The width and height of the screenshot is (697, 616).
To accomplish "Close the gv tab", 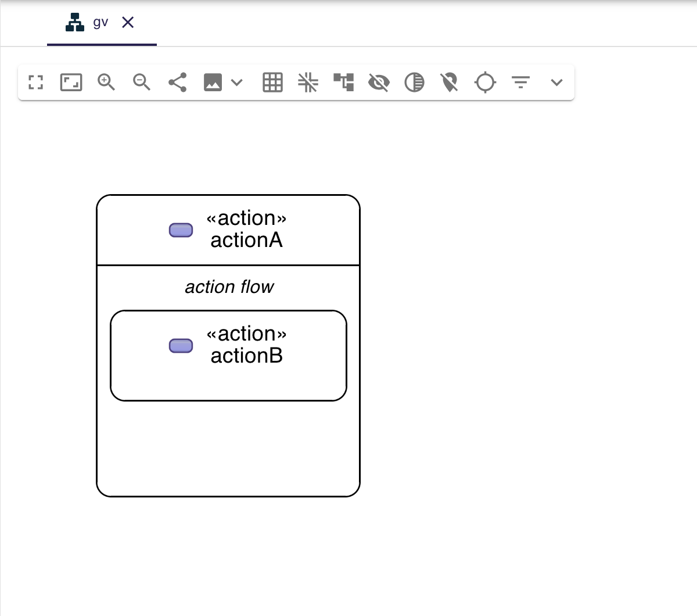I will pos(128,23).
